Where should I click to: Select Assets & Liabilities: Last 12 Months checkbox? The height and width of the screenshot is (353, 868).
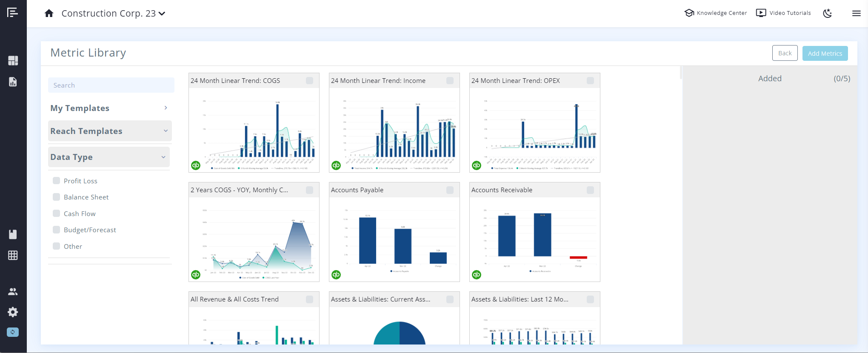[590, 299]
